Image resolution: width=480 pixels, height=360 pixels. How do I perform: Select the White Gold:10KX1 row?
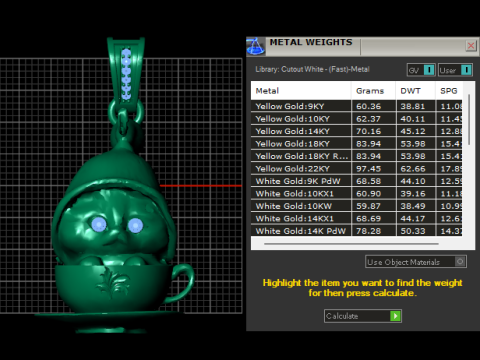tap(356, 194)
